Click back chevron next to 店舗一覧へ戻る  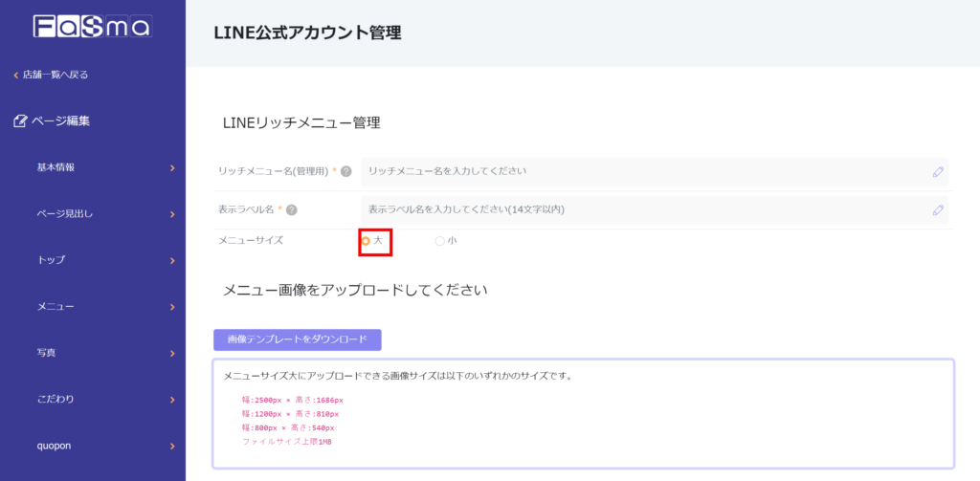(15, 75)
